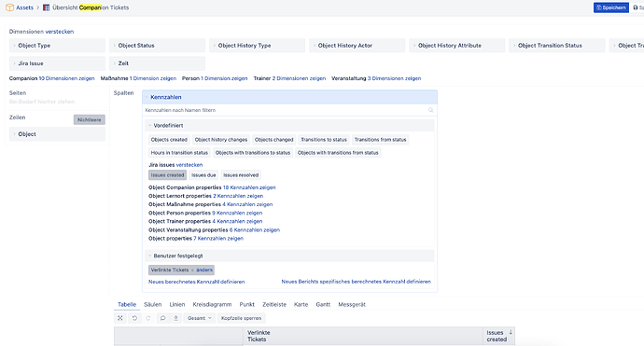Show Person 1 Dimension

[x=224, y=78]
